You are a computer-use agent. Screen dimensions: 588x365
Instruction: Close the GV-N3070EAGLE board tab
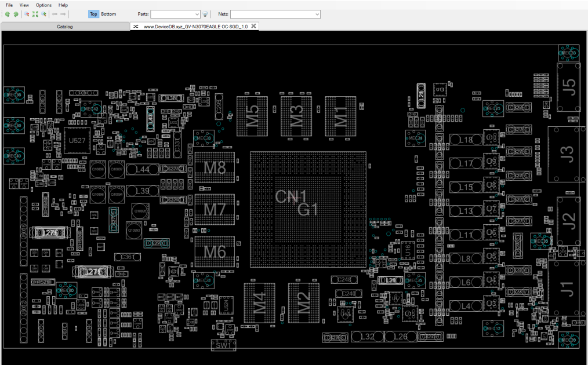click(253, 26)
